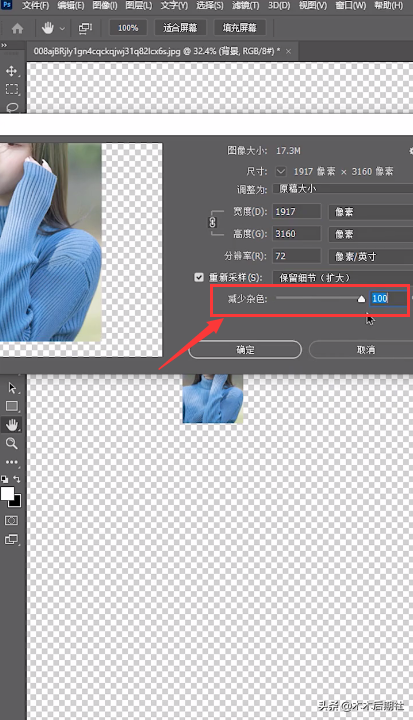
Task: Uncheck the 重新采样 checkbox
Action: [199, 277]
